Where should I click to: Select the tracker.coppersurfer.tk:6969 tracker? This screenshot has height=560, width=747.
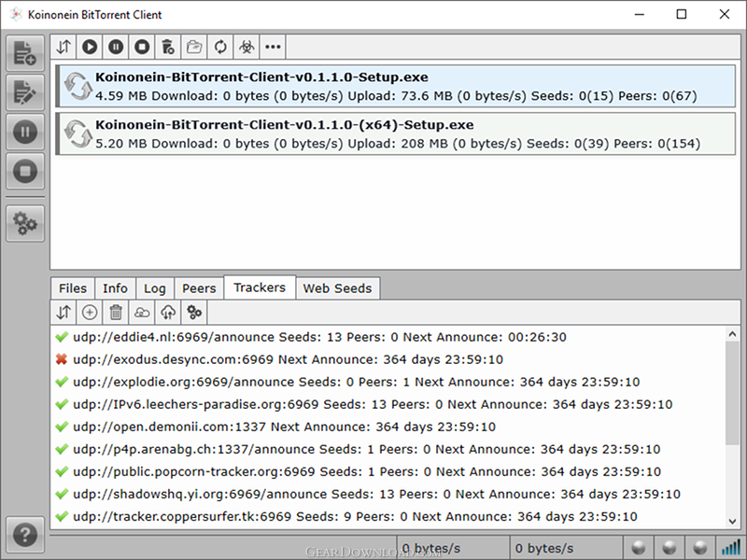pos(388,516)
